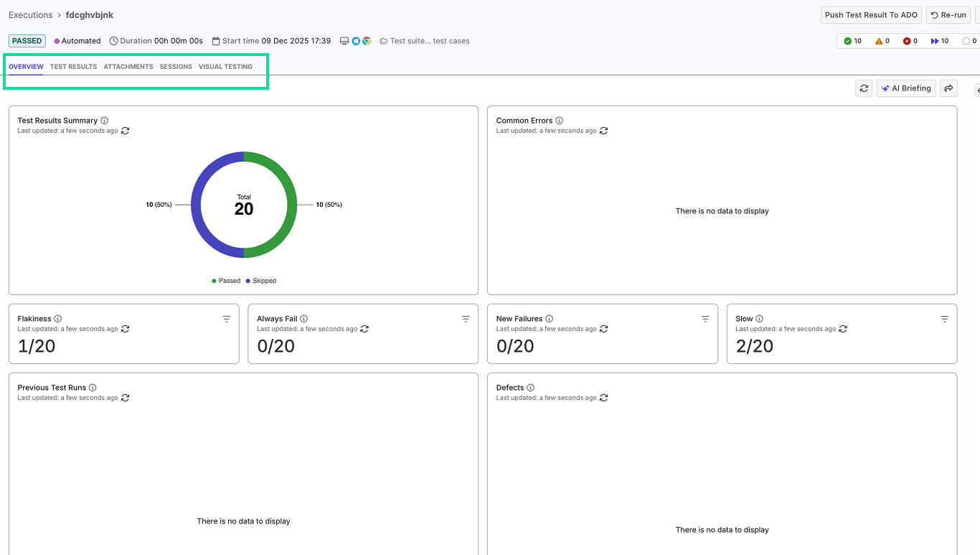Click the Total 20 chart center

pos(244,205)
